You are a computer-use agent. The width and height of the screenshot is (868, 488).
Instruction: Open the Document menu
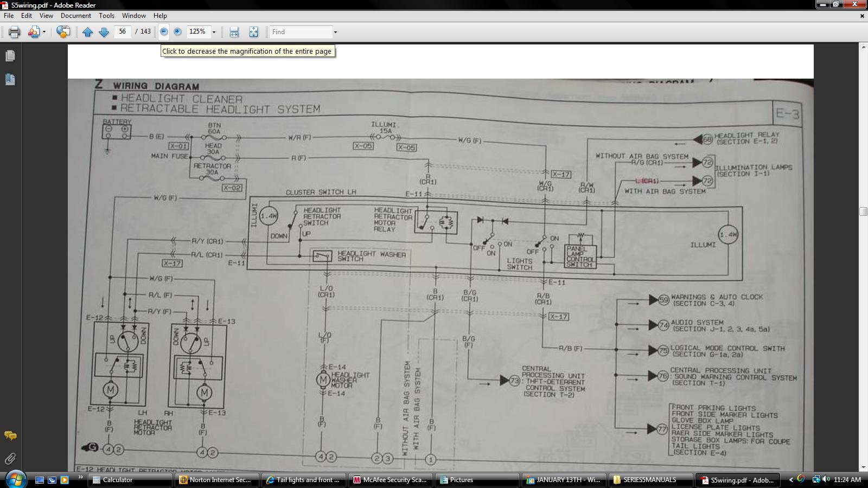pos(75,16)
